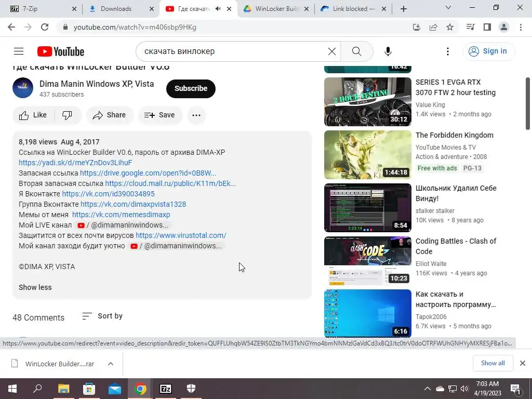Image resolution: width=532 pixels, height=399 pixels.
Task: Switch to the Link blocked tab
Action: pos(353,9)
